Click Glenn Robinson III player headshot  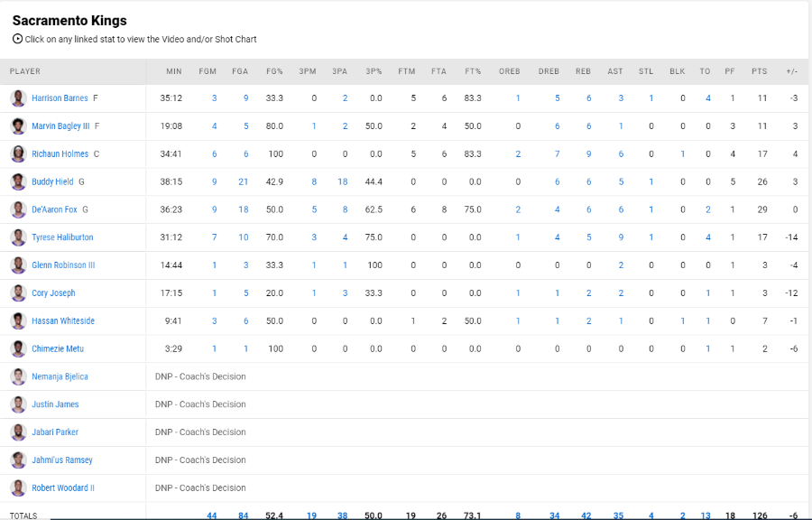(19, 265)
